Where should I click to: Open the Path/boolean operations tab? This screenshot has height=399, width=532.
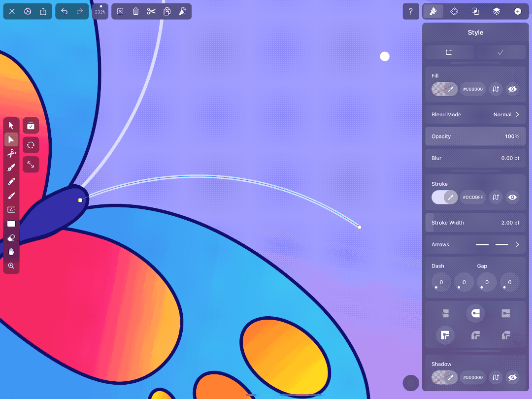475,11
